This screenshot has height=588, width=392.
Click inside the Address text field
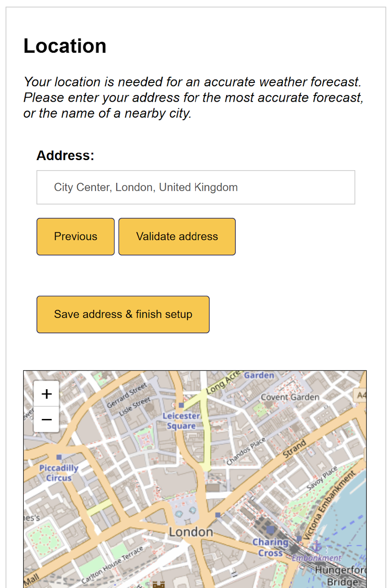[196, 187]
